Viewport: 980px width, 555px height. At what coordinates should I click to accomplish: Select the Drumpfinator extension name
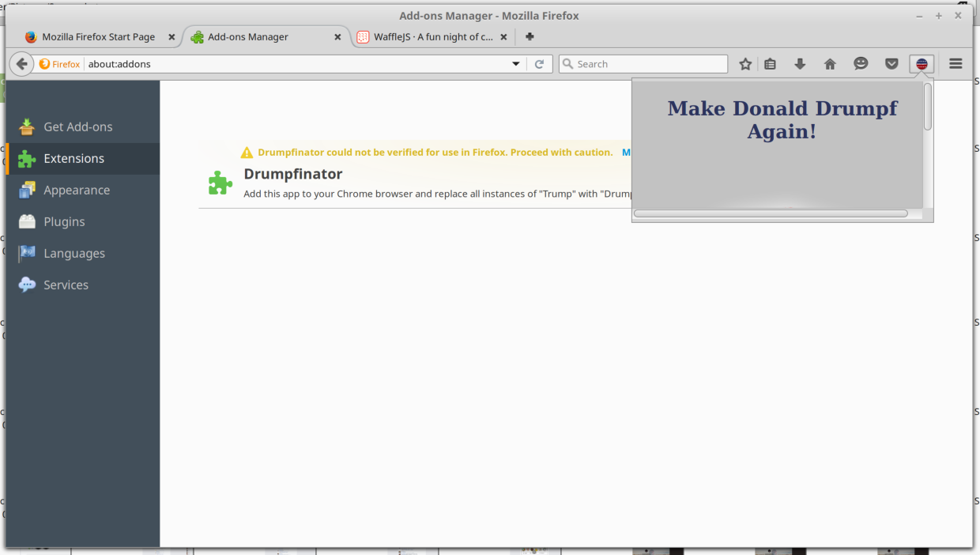click(292, 174)
